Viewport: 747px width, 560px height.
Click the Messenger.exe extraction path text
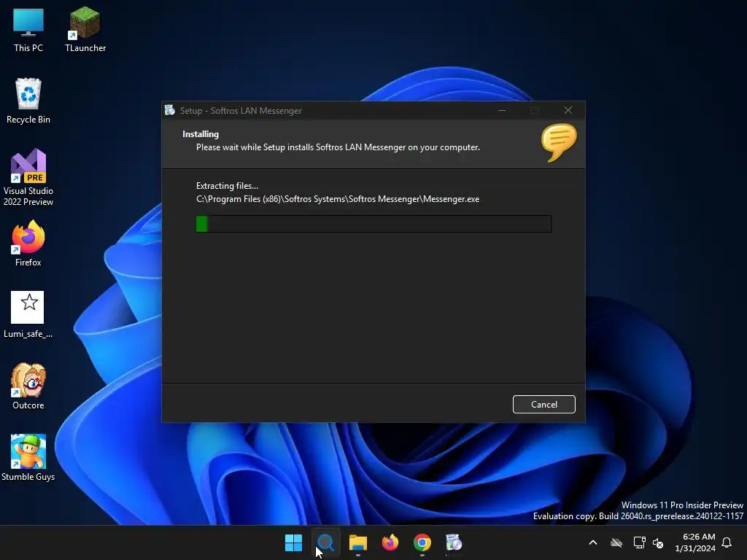tap(338, 199)
